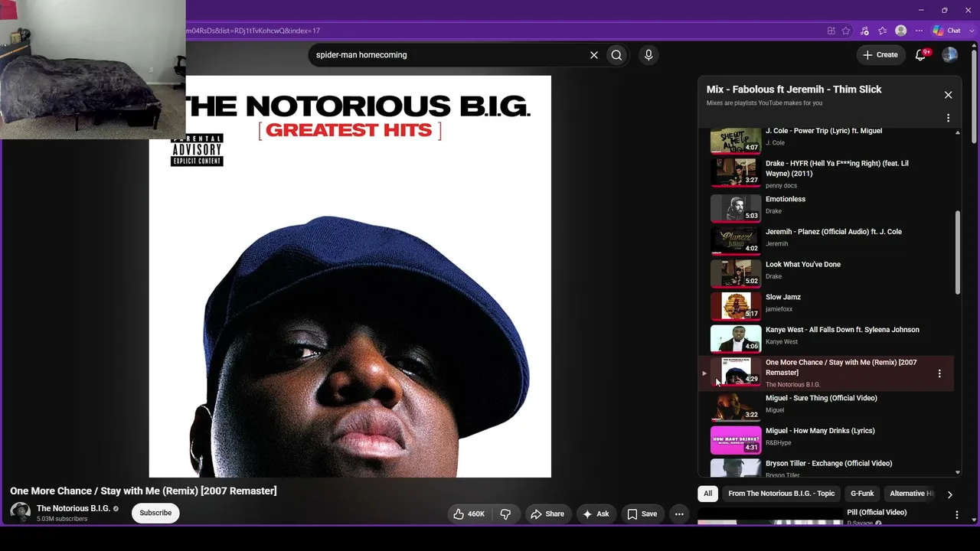Play Jeremih - Planez thumbnail
This screenshot has width=980, height=551.
pos(736,240)
